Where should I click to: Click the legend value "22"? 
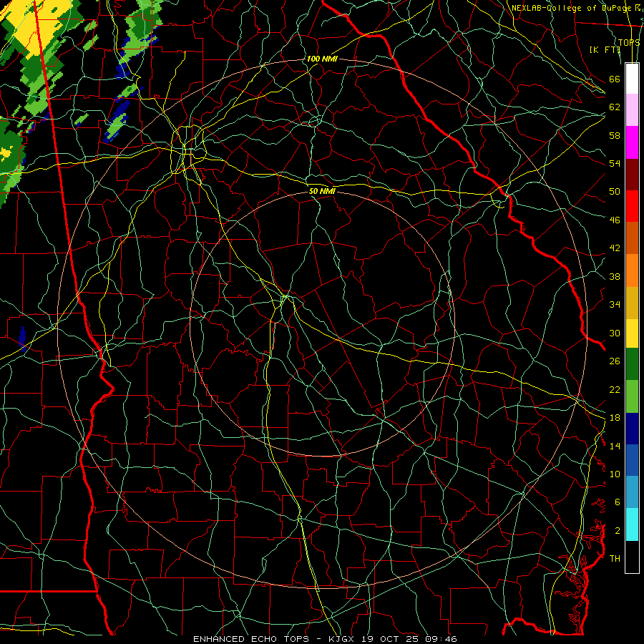pyautogui.click(x=615, y=389)
